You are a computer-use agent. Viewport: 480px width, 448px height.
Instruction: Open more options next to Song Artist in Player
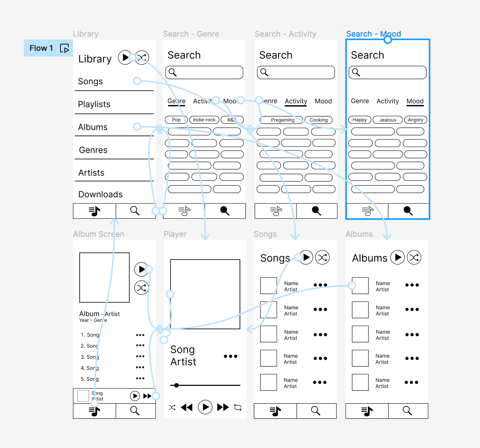coord(231,356)
